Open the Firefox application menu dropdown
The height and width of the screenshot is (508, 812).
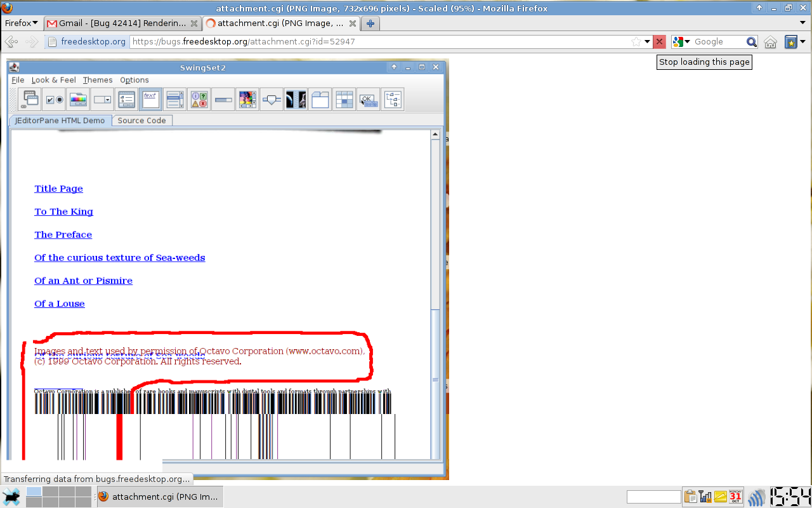pyautogui.click(x=21, y=23)
